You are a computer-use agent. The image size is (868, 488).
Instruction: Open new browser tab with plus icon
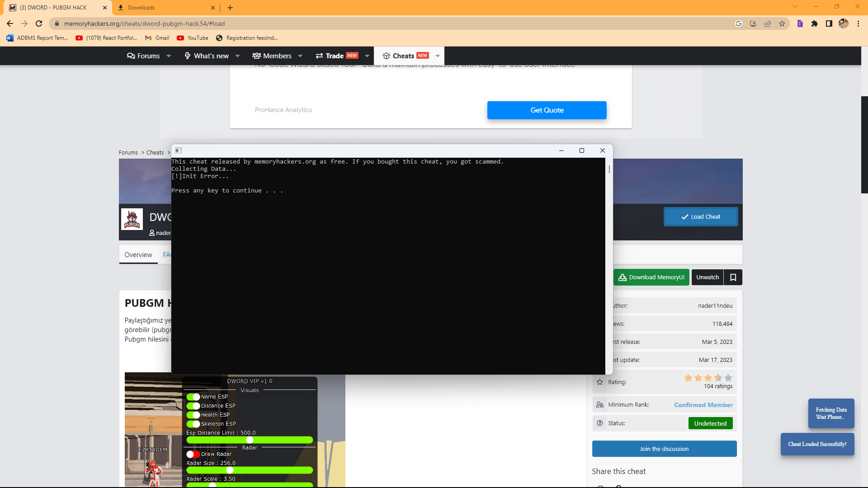point(230,8)
